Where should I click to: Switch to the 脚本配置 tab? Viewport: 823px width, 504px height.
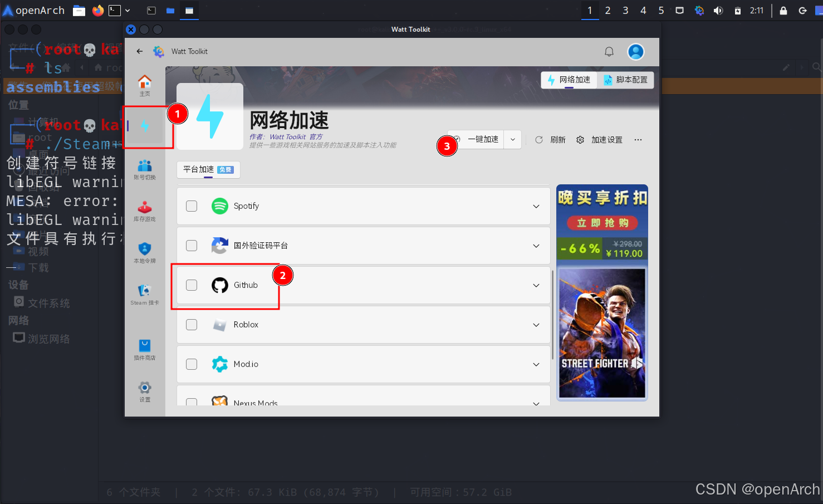pos(626,80)
